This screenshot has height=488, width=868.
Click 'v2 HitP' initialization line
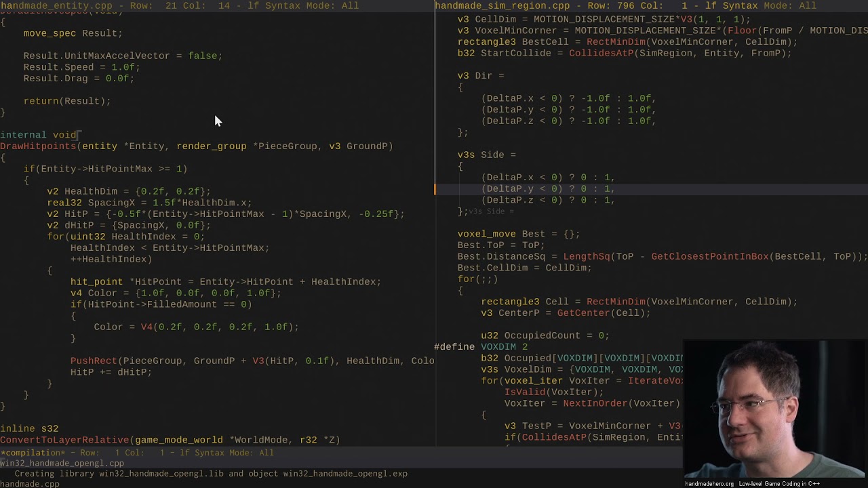pyautogui.click(x=226, y=214)
